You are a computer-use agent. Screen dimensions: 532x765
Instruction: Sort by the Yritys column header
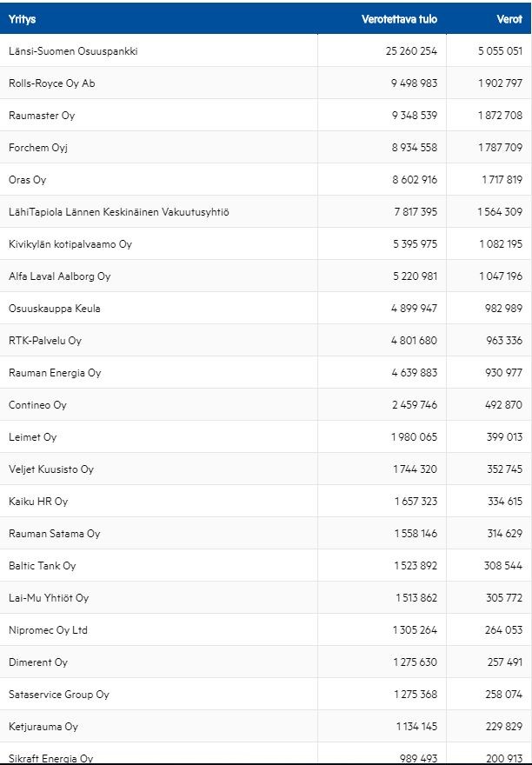click(23, 19)
